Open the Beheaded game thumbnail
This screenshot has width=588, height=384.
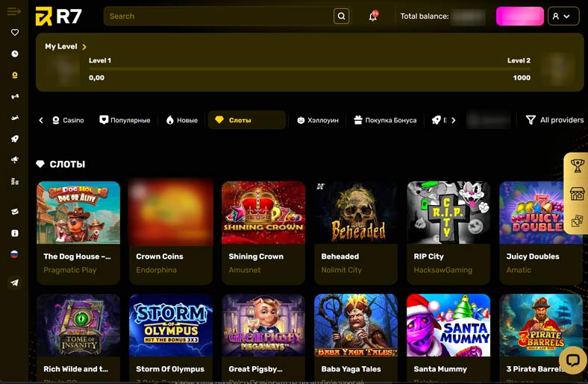coord(356,213)
